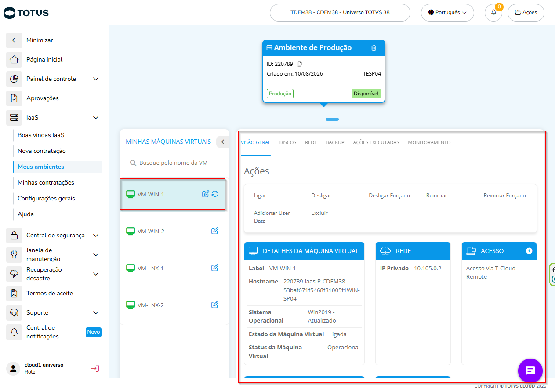Edit VM-WIN-1 with pencil icon
Image resolution: width=555 pixels, height=392 pixels.
coord(205,194)
